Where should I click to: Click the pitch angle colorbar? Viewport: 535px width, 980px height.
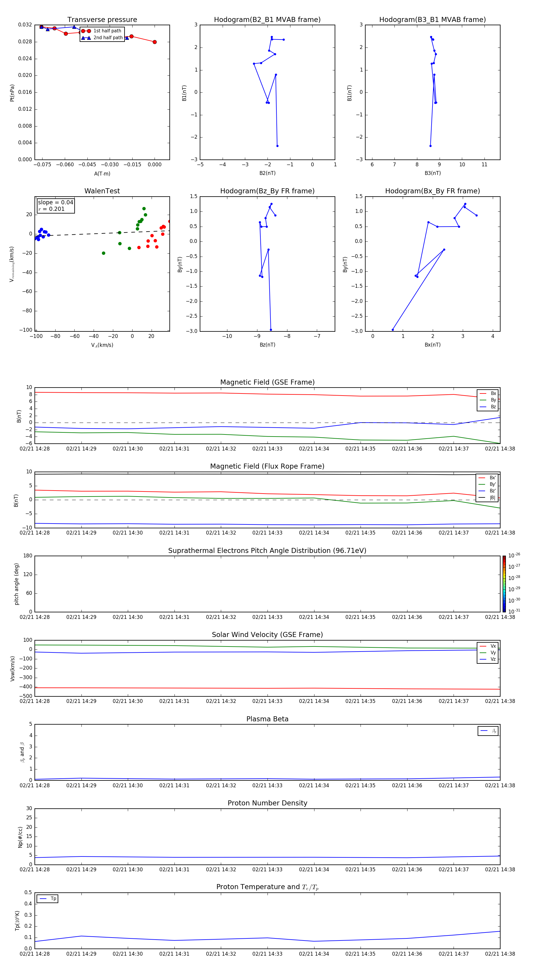(504, 584)
